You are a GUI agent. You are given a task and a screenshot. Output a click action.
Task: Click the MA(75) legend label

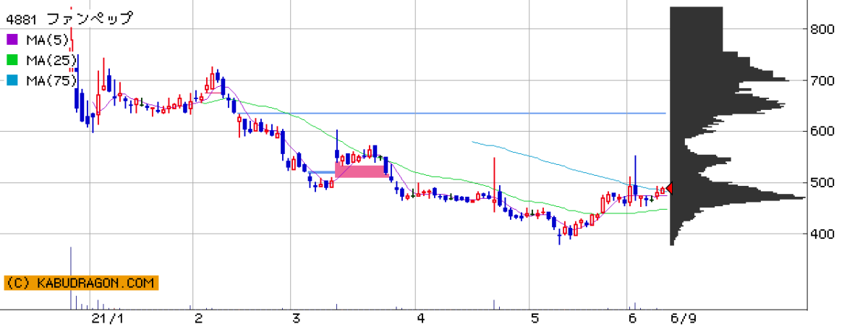pos(53,81)
